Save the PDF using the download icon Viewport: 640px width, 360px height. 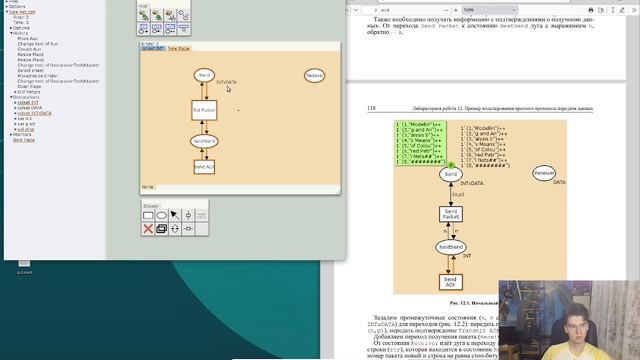[x=601, y=10]
